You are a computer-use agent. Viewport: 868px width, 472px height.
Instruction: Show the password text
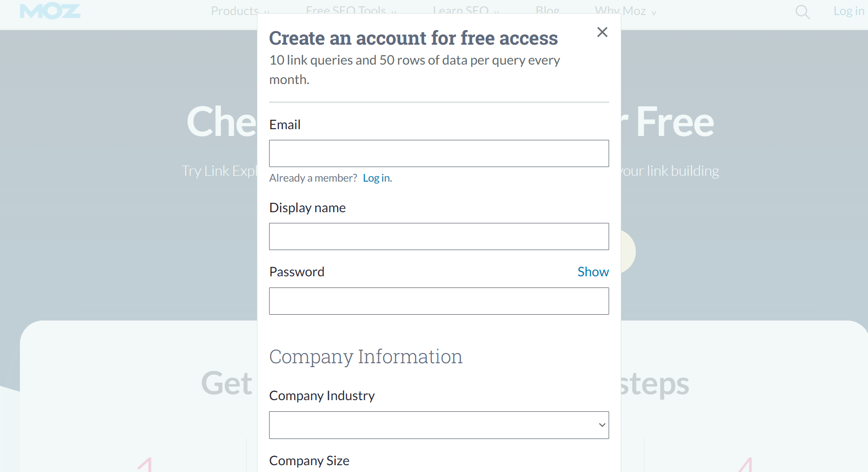[593, 272]
